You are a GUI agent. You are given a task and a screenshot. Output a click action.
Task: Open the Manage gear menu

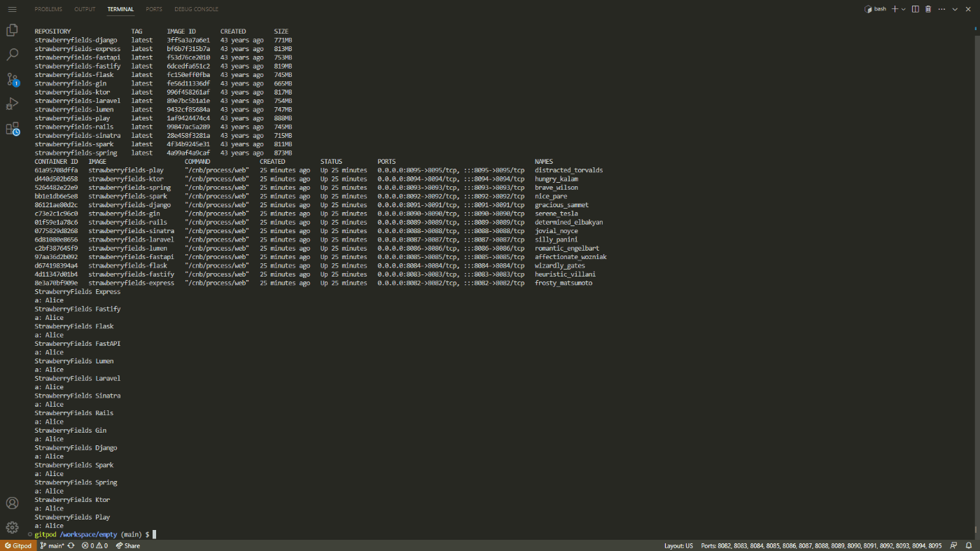point(12,527)
